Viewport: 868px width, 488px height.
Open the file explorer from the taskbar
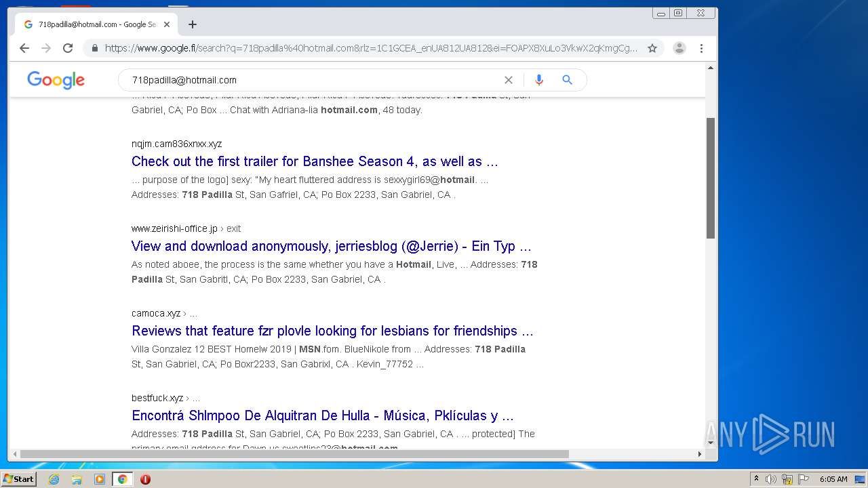[x=77, y=479]
